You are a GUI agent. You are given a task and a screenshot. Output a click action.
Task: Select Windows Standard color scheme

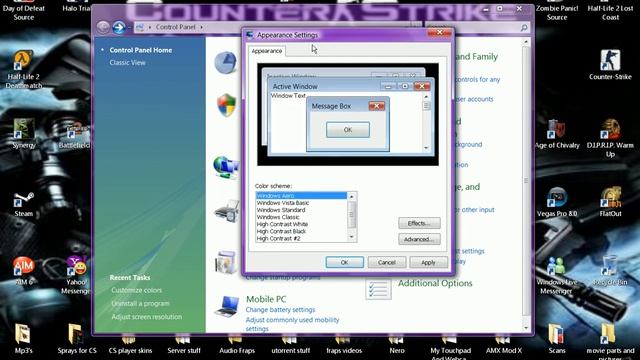pyautogui.click(x=301, y=210)
